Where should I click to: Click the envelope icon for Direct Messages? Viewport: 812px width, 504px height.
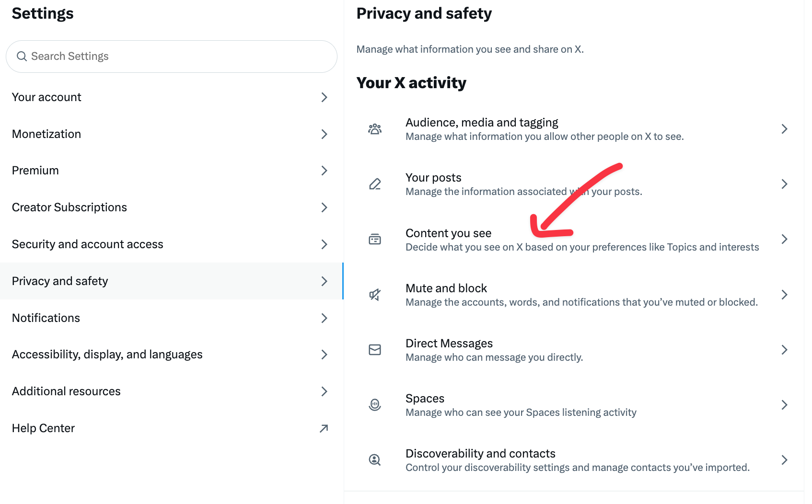click(x=375, y=350)
